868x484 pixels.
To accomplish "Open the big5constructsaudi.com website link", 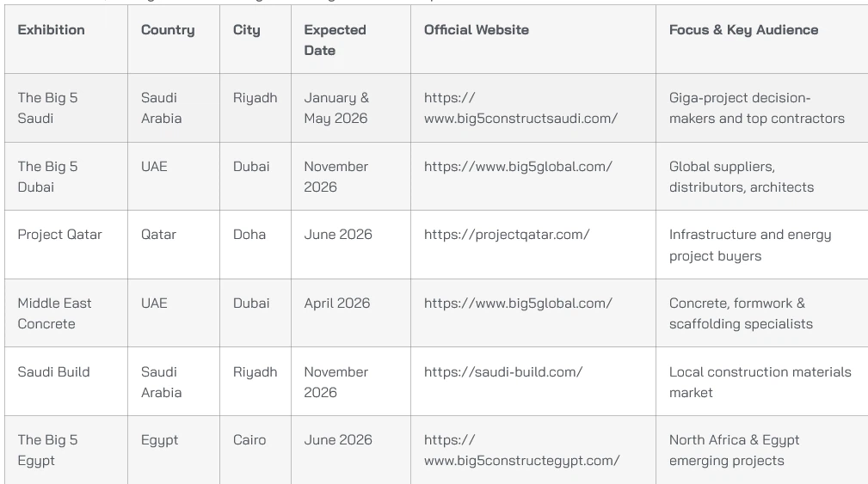I will pyautogui.click(x=520, y=107).
